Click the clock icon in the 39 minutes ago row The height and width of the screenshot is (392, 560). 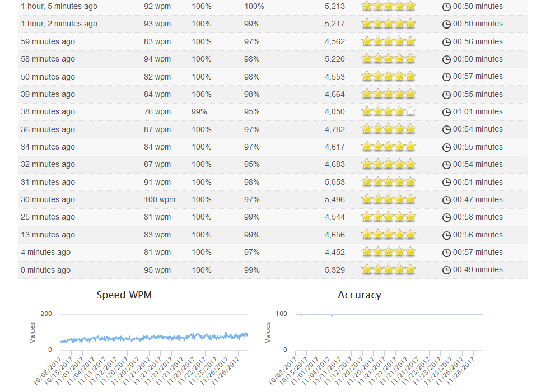(x=446, y=95)
